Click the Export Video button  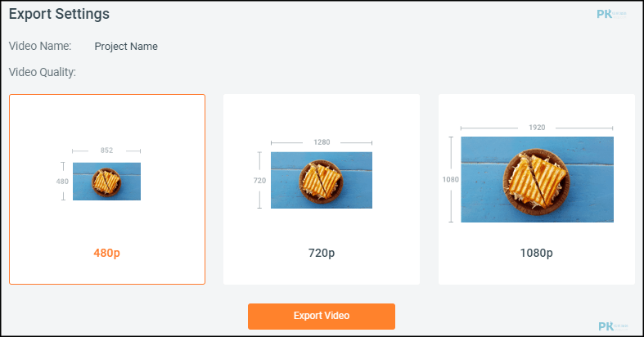pyautogui.click(x=322, y=316)
